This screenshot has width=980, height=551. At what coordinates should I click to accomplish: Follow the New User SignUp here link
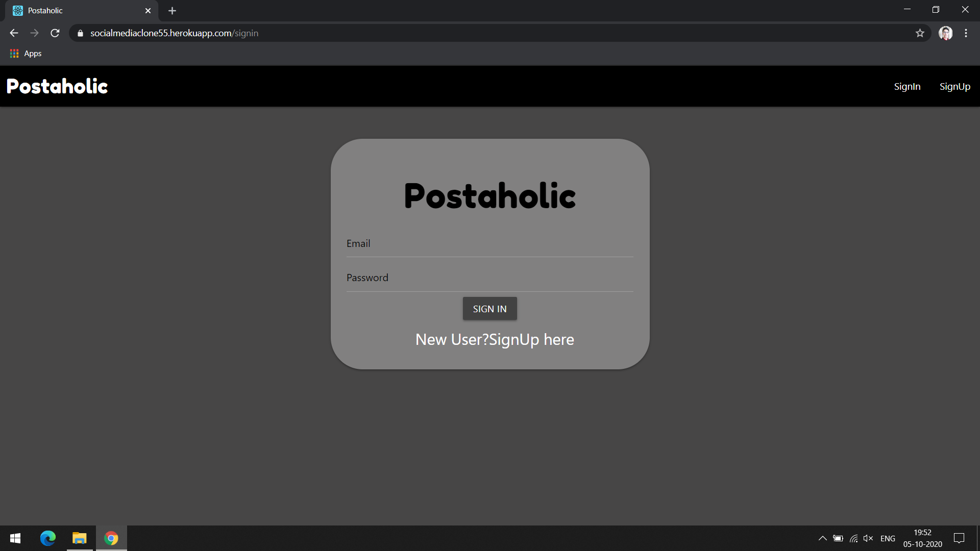[x=495, y=340]
